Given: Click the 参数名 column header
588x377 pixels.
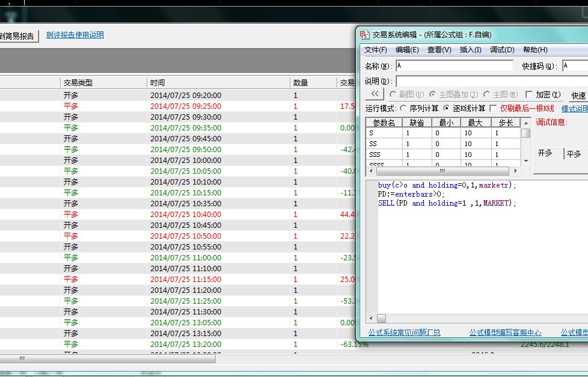Looking at the screenshot, I should (x=384, y=123).
